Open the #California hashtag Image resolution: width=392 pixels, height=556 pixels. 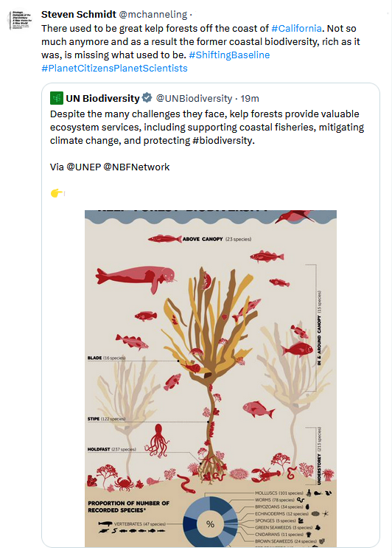click(296, 28)
